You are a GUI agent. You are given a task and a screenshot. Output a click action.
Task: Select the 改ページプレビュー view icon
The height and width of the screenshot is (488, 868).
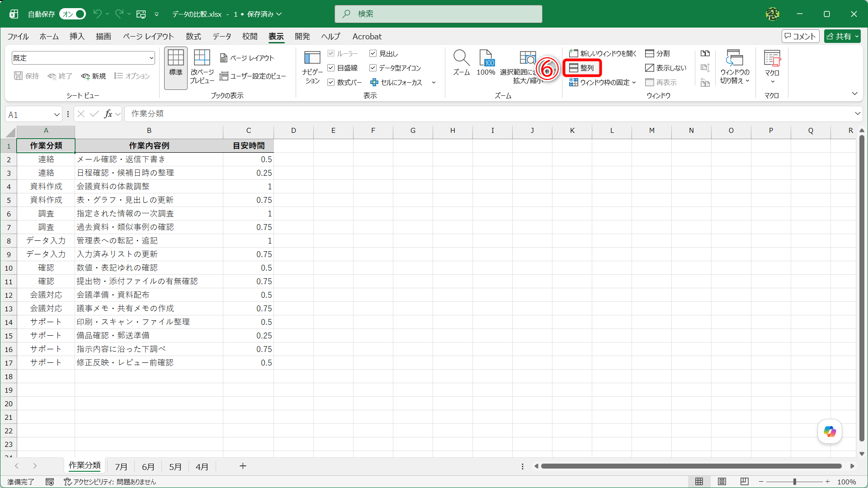click(x=202, y=66)
